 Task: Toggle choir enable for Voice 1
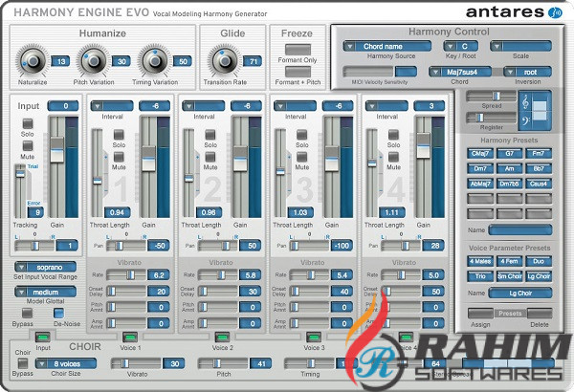[x=130, y=338]
